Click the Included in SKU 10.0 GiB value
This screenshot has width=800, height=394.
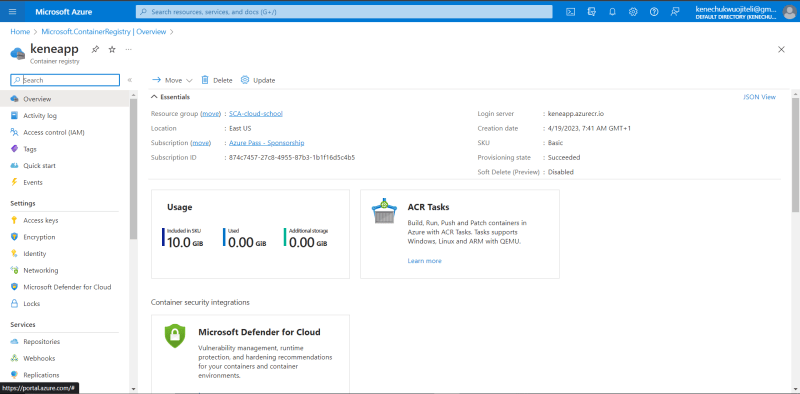[185, 242]
